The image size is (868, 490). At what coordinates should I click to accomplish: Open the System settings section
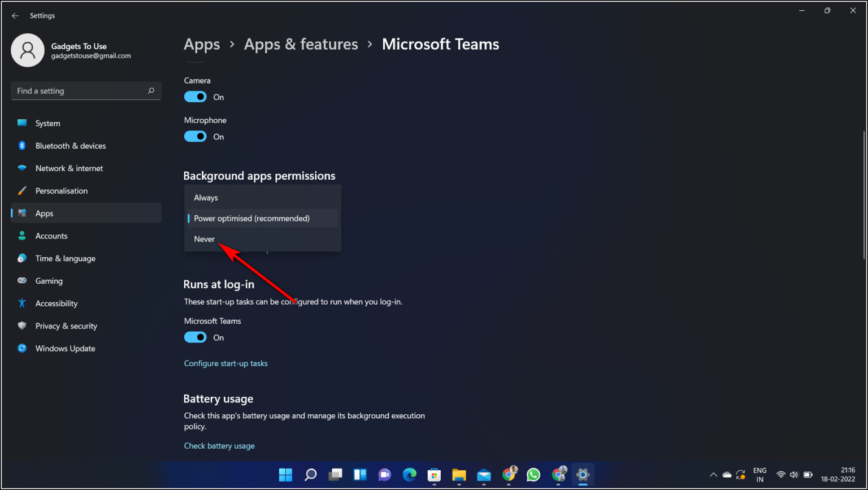(47, 123)
